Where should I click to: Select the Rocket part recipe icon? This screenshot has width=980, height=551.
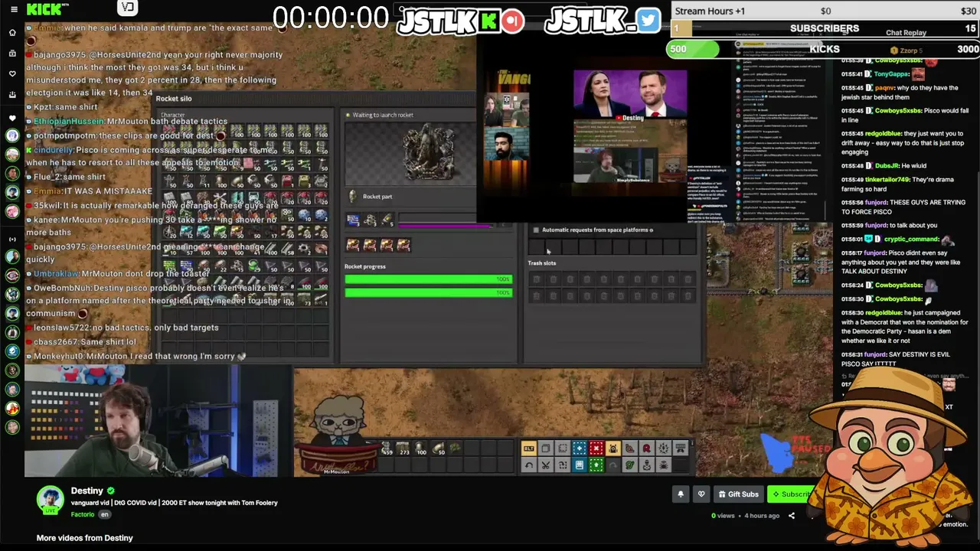352,197
